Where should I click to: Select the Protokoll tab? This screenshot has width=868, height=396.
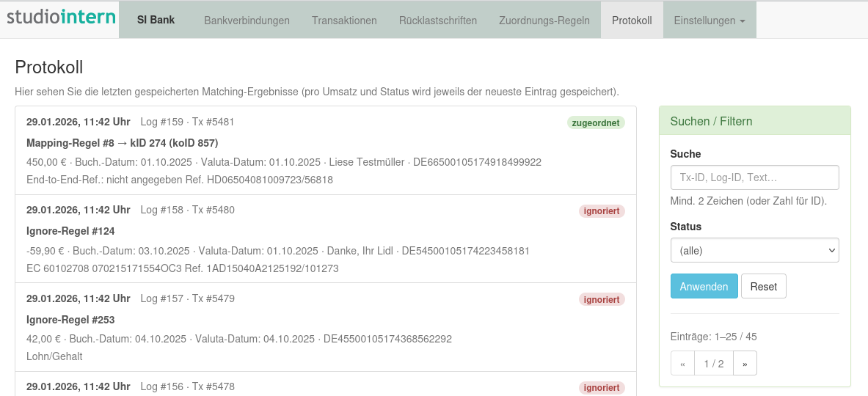(632, 21)
